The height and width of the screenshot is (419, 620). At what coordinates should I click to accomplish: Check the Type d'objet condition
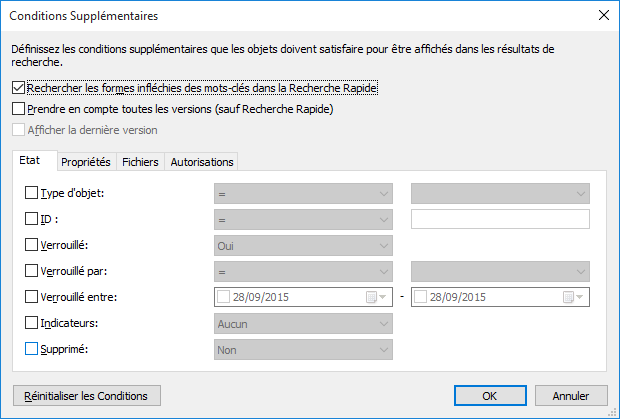pyautogui.click(x=32, y=193)
